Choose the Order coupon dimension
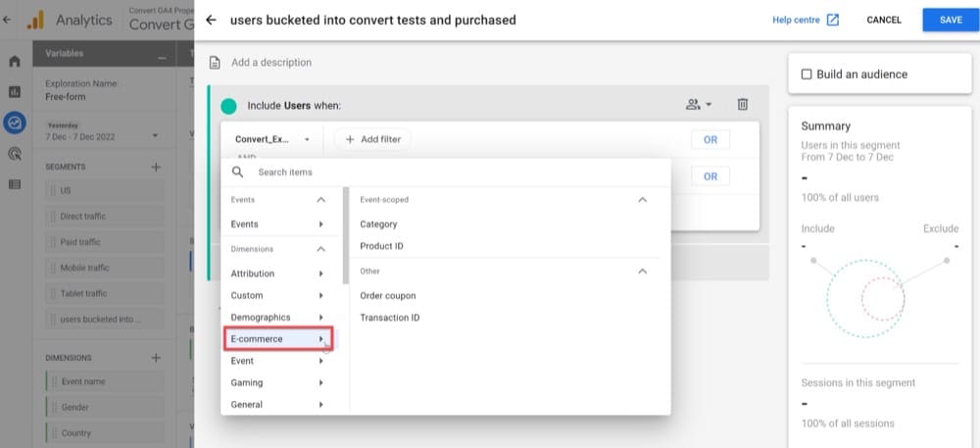Viewport: 980px width, 448px height. click(x=387, y=295)
